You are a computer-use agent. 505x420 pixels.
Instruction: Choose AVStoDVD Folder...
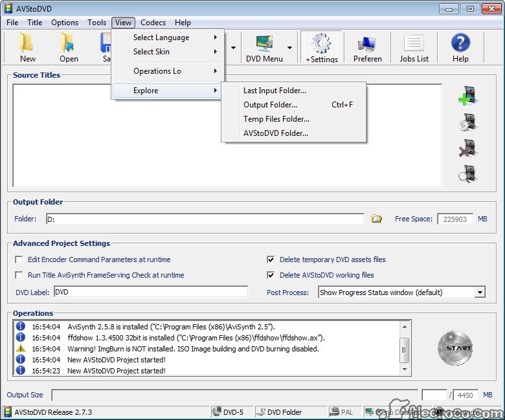pyautogui.click(x=294, y=133)
